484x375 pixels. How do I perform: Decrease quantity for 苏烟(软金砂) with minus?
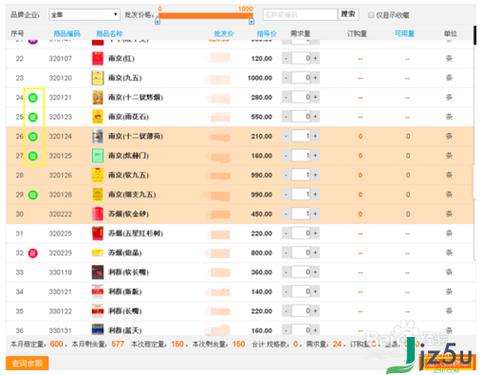pos(286,214)
